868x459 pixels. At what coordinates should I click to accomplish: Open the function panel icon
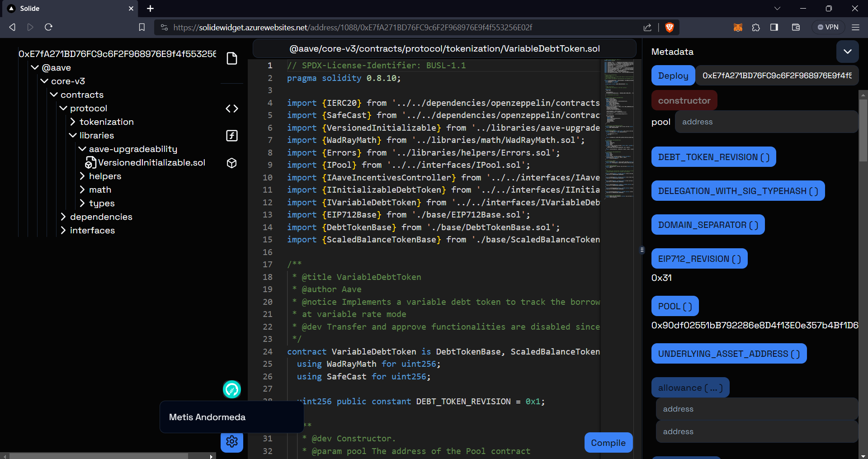[x=232, y=136]
